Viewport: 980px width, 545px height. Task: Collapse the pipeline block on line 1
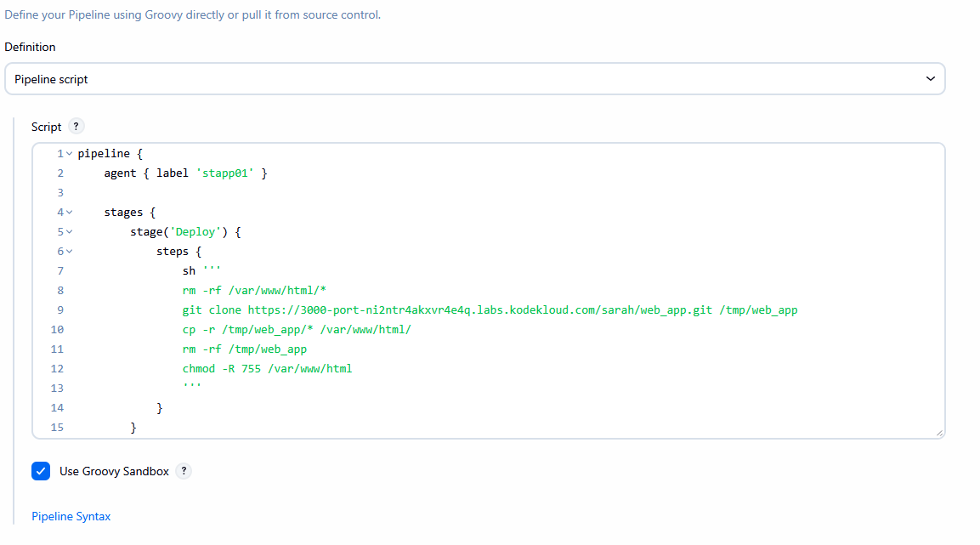[70, 154]
